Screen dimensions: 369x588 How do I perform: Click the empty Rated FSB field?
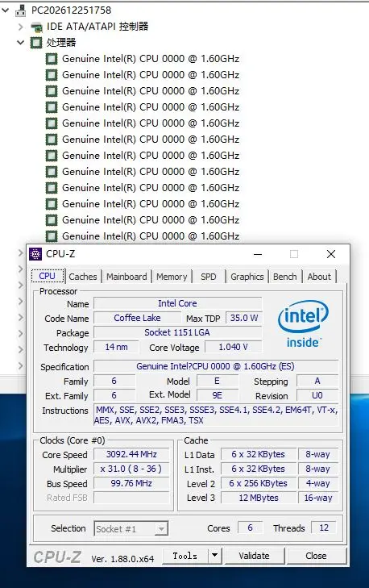coord(131,498)
